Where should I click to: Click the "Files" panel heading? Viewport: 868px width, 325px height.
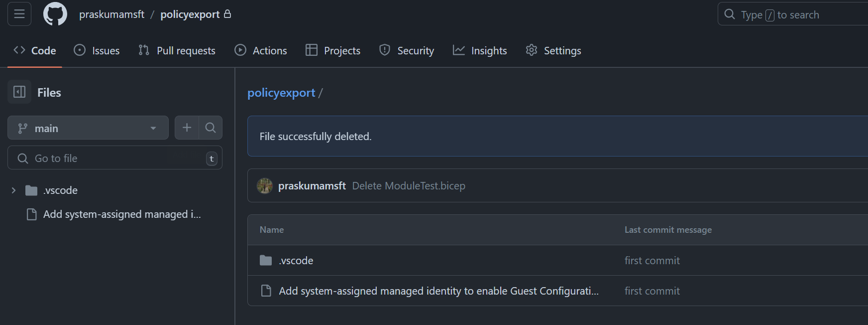click(x=49, y=93)
